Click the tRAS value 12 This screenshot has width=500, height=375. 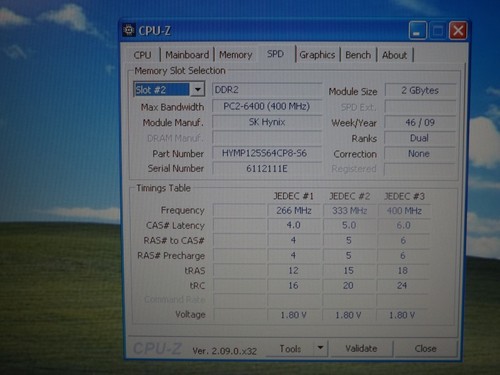click(x=294, y=270)
